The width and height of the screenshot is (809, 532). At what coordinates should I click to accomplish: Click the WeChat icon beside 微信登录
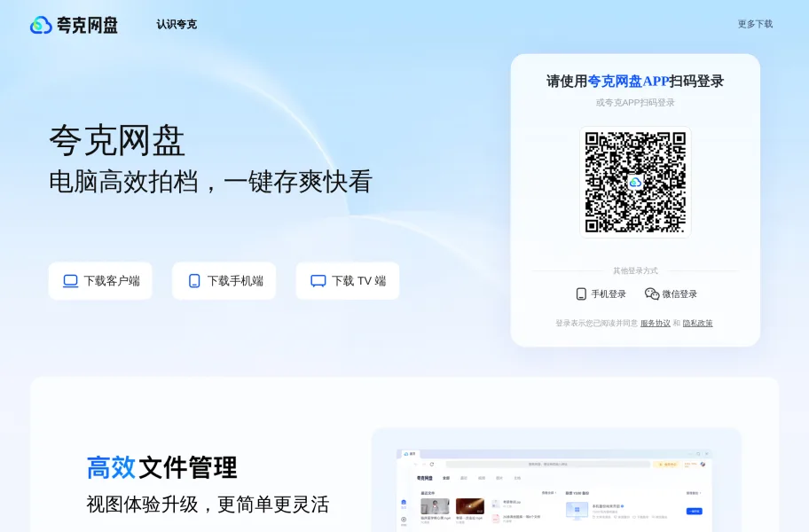point(652,293)
